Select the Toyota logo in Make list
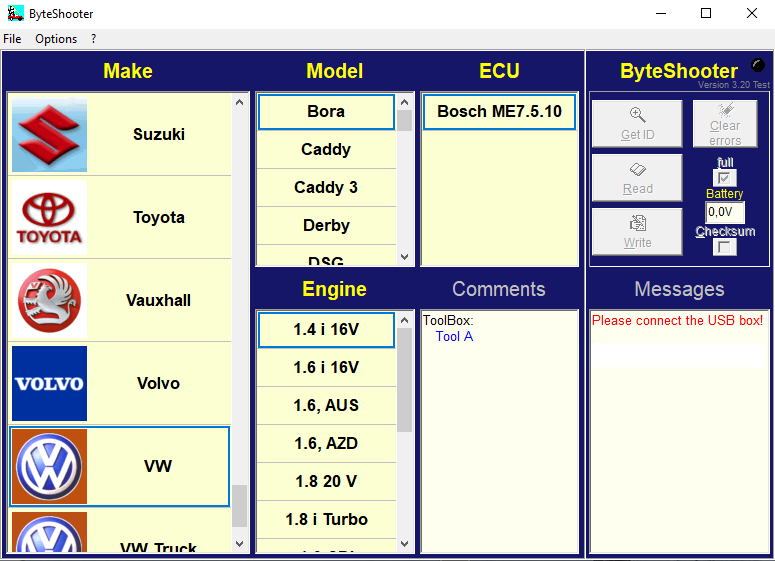 coord(49,217)
